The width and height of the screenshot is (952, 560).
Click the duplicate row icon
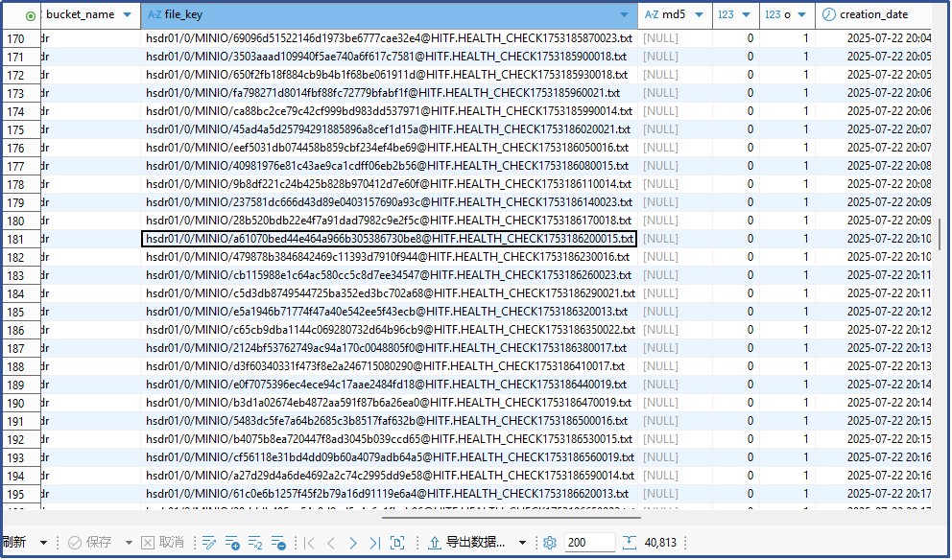tap(255, 543)
